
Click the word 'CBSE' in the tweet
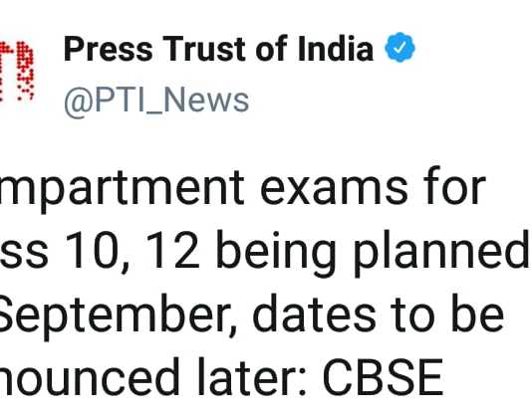pyautogui.click(x=383, y=377)
